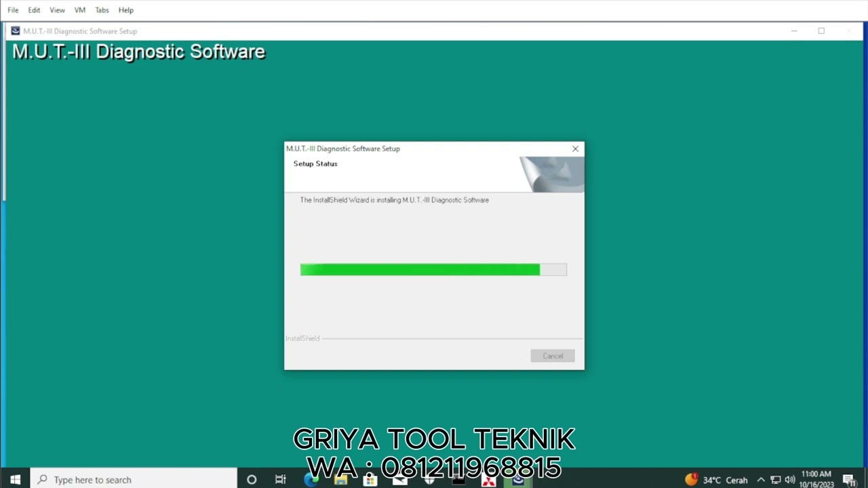Viewport: 868px width, 488px height.
Task: Close the M.U.T.-III Setup Status dialog
Action: [x=575, y=149]
